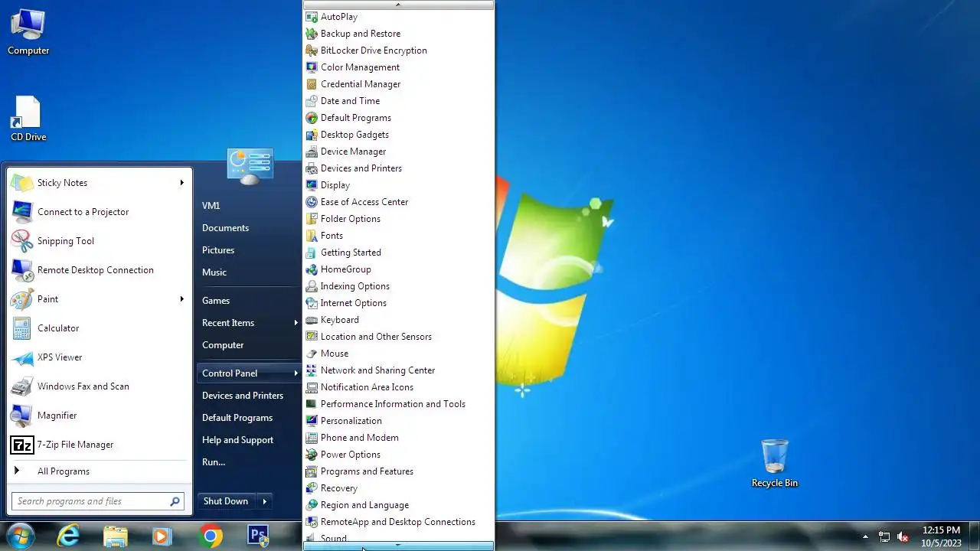The image size is (980, 551).
Task: Select the Computer desktop icon
Action: click(x=28, y=32)
